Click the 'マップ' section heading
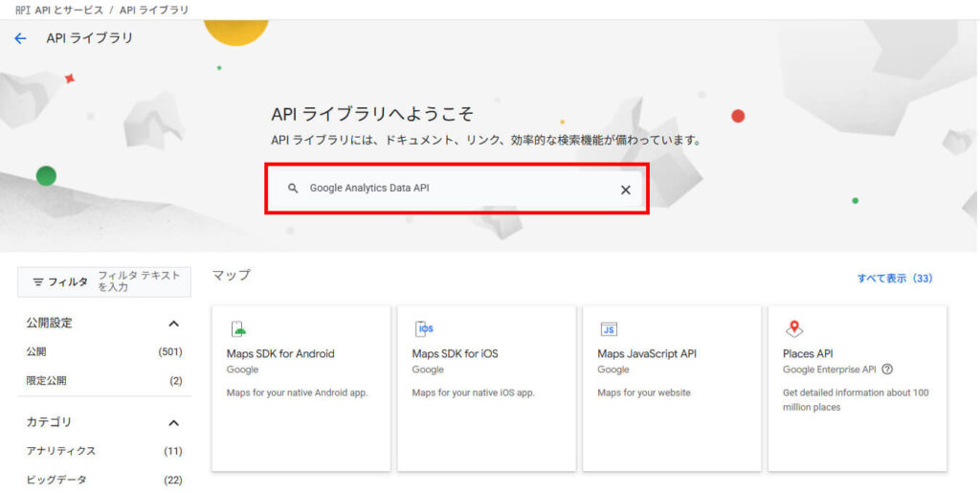The height and width of the screenshot is (493, 980). click(231, 275)
